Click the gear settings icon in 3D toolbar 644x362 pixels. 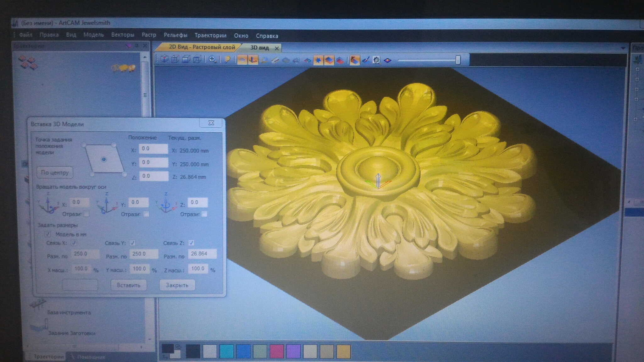(x=376, y=60)
